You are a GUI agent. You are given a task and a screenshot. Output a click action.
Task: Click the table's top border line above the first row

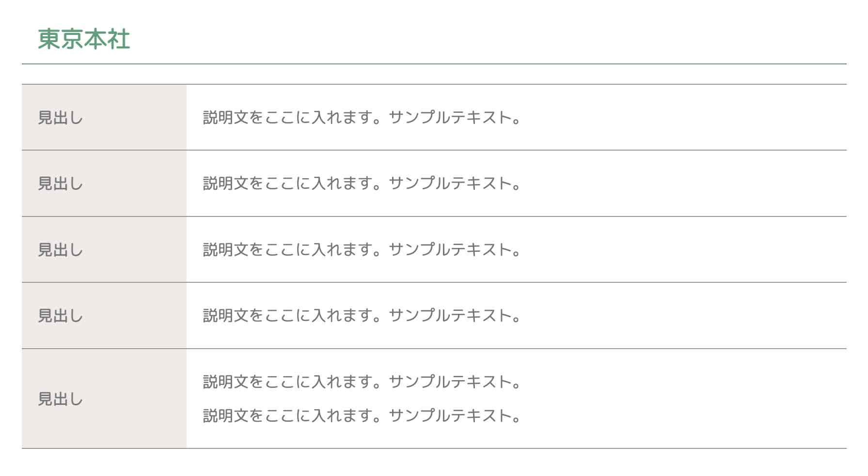[434, 84]
